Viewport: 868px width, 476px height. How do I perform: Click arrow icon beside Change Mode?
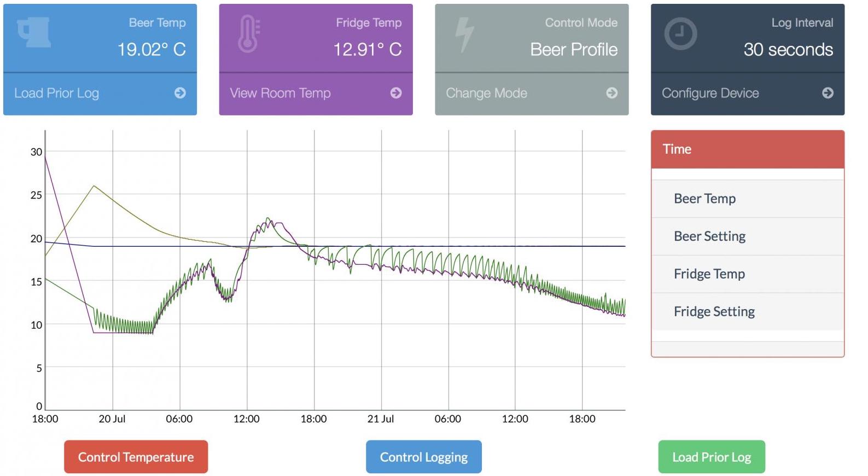point(612,93)
